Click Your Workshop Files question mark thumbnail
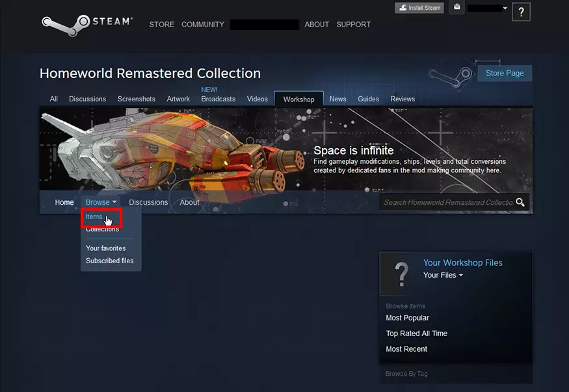Image resolution: width=569 pixels, height=392 pixels. coord(401,274)
